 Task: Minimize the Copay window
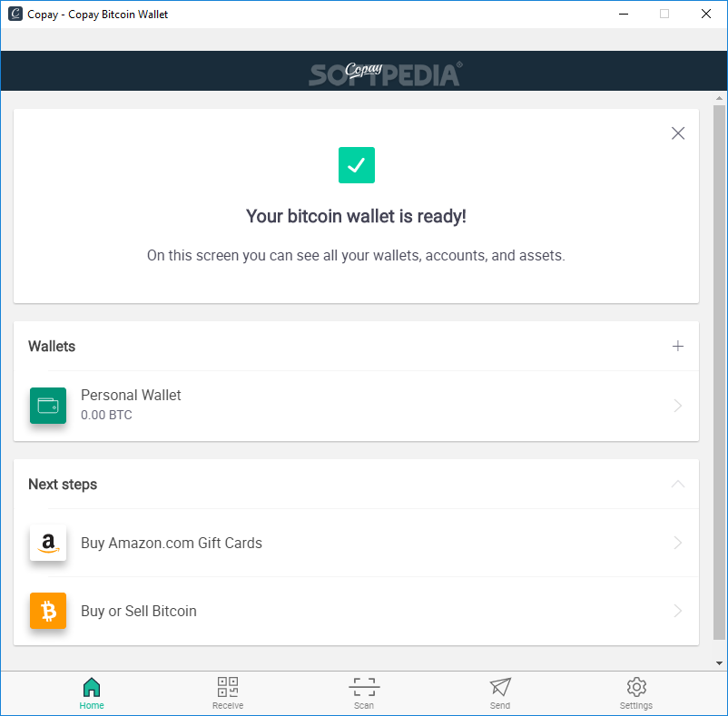click(x=624, y=14)
